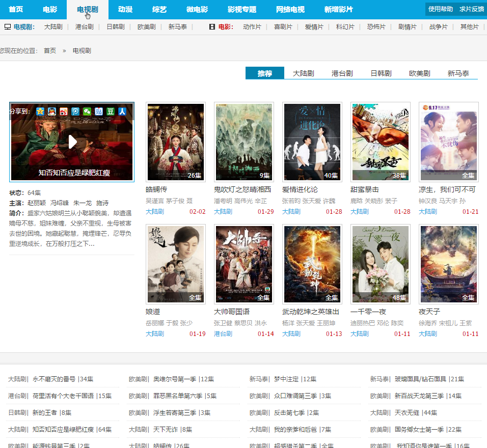
Task: Open list entry 罪恶黑名单第六季 |5集
Action: pos(185,396)
